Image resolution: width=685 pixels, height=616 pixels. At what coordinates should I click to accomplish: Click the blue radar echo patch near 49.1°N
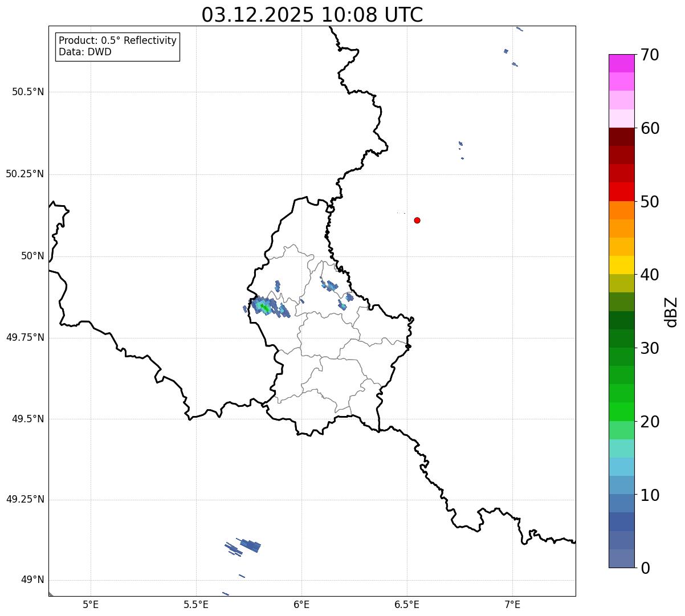pyautogui.click(x=250, y=545)
